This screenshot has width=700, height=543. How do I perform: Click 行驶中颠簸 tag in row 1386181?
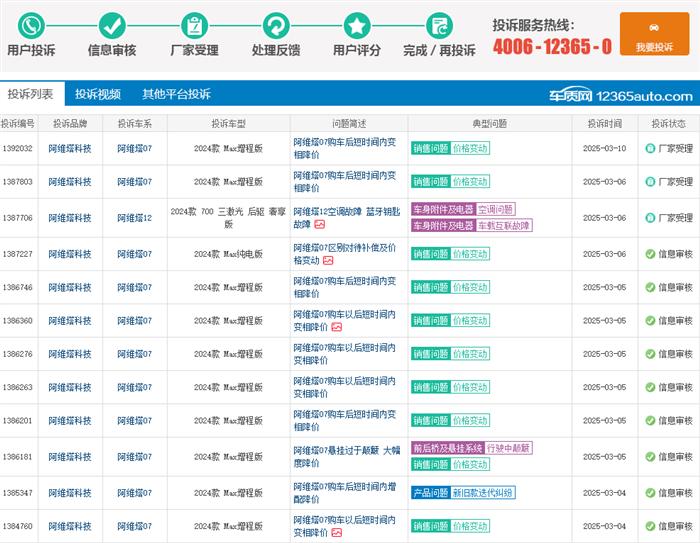(x=508, y=448)
